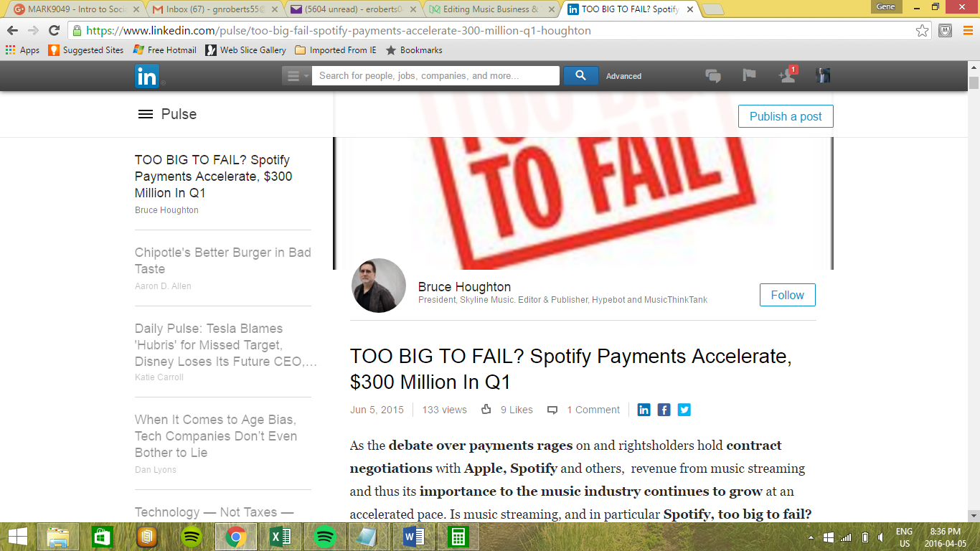Open the Chipotle's Better Burger article

click(x=223, y=260)
